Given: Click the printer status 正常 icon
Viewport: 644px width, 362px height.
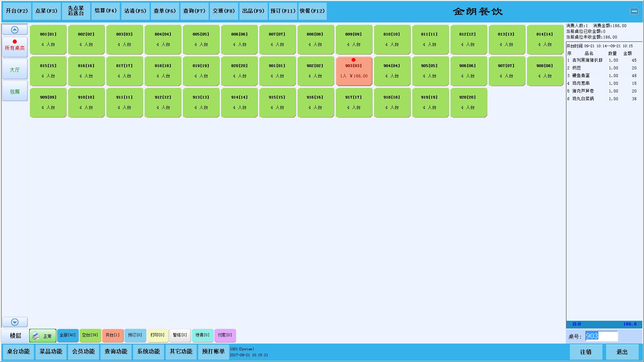Looking at the screenshot, I should coord(36,336).
